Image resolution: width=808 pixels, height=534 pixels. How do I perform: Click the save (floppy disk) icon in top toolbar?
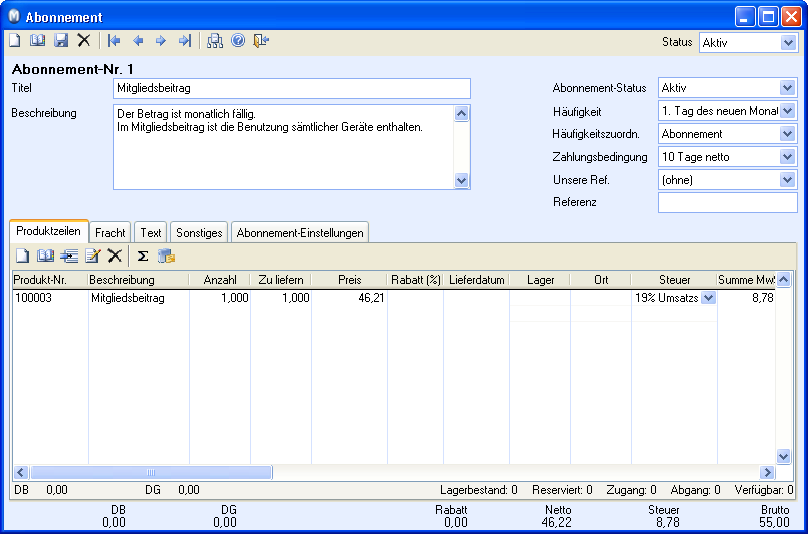tap(61, 41)
